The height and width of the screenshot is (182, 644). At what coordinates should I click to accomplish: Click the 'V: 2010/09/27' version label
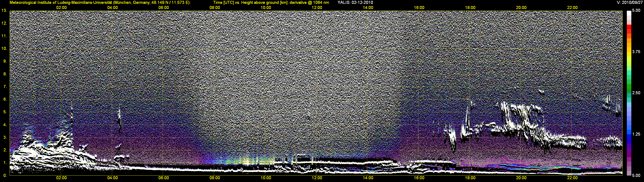pyautogui.click(x=629, y=3)
